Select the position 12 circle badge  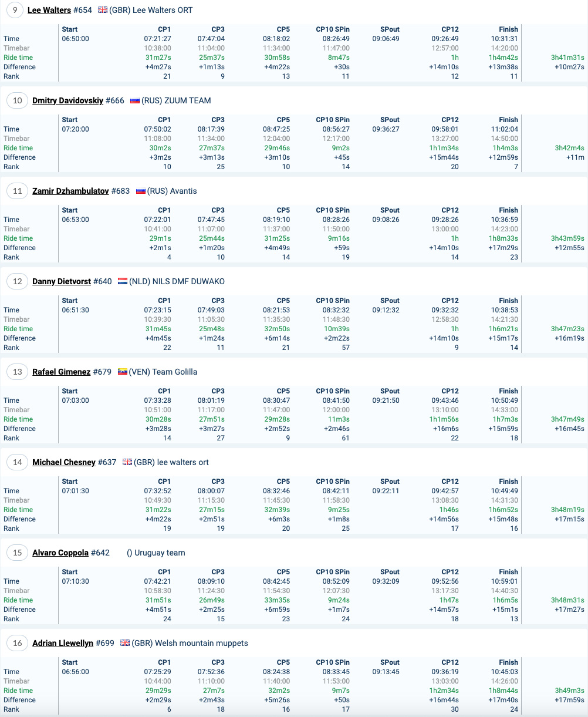coord(18,281)
